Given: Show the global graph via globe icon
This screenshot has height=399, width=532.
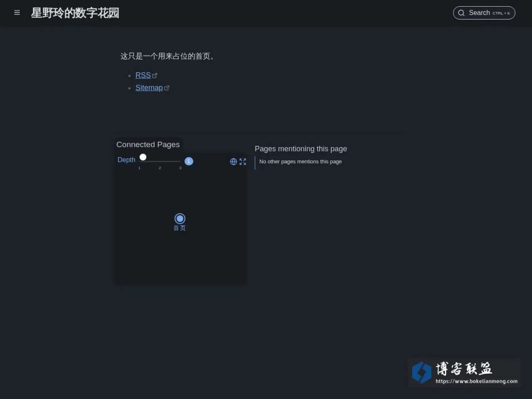Looking at the screenshot, I should coord(234,162).
